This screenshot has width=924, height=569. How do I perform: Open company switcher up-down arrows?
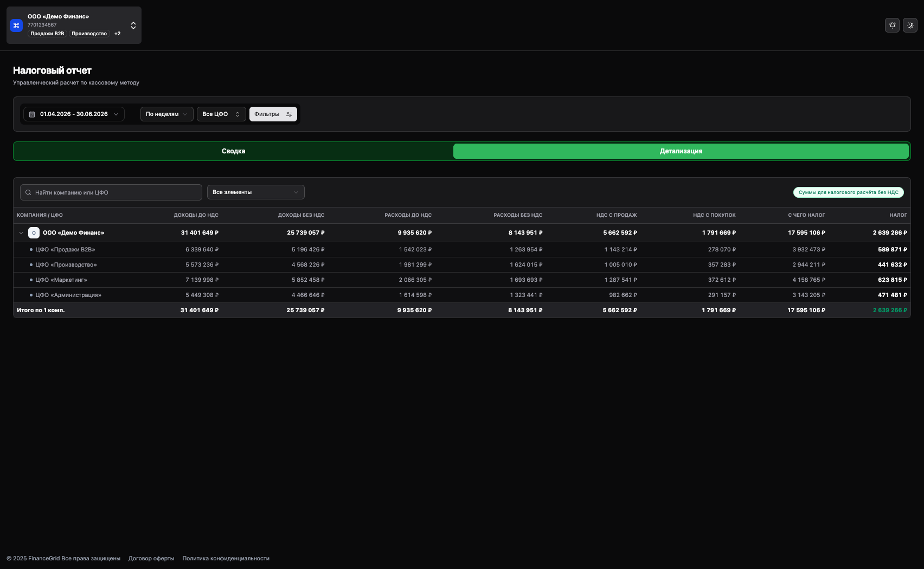point(133,25)
